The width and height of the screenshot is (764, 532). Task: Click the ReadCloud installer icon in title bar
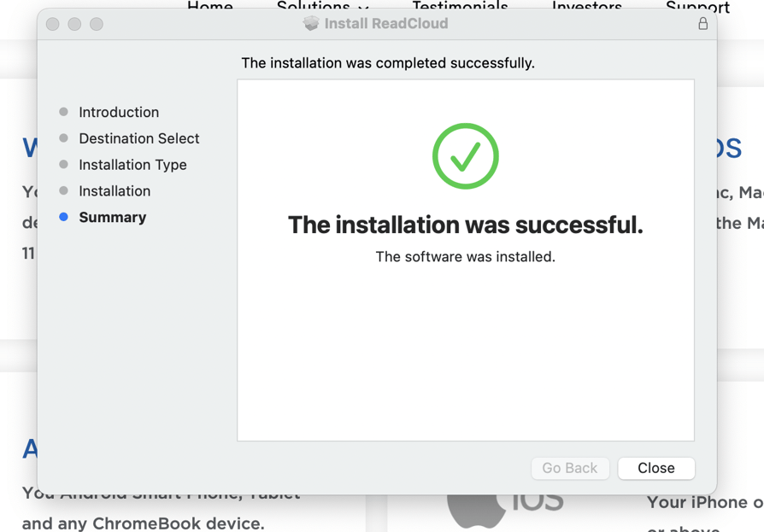pos(310,23)
